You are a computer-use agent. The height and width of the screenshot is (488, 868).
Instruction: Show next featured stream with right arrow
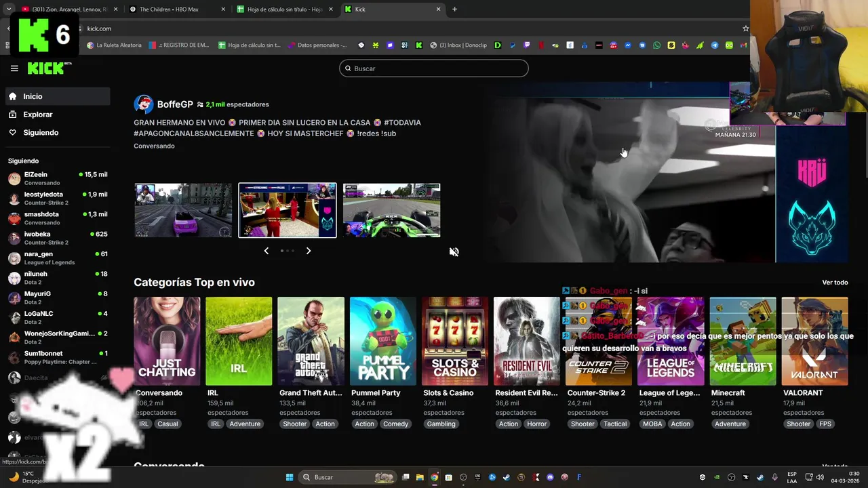(309, 251)
